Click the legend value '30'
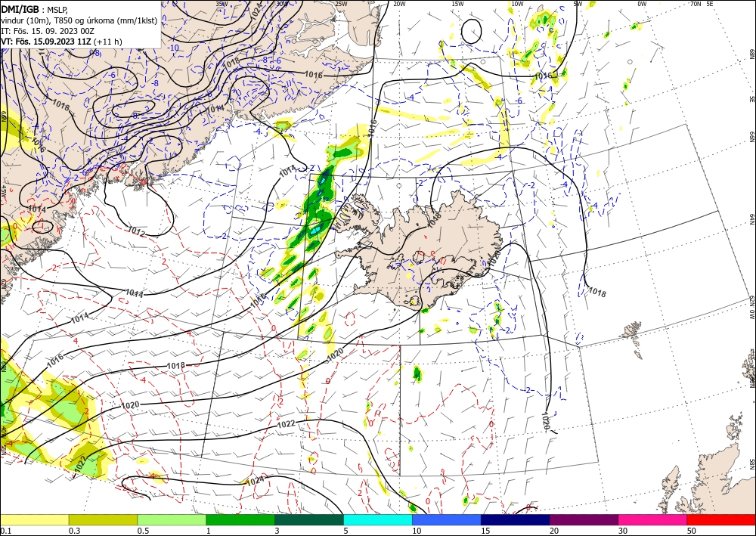 [x=623, y=531]
